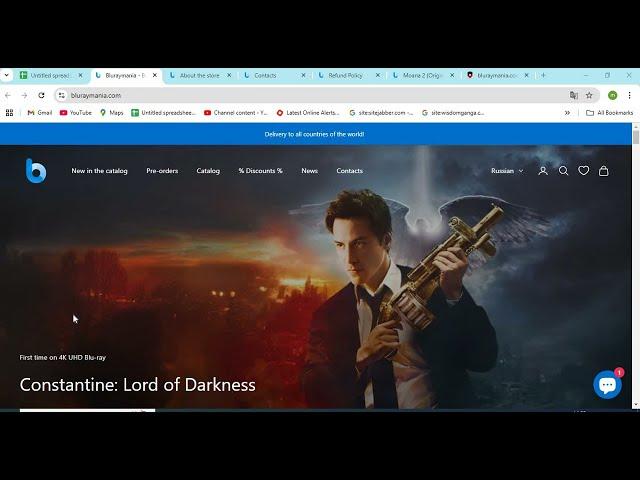Viewport: 640px width, 480px height.
Task: Switch to Moana 2 tab
Action: pyautogui.click(x=422, y=76)
